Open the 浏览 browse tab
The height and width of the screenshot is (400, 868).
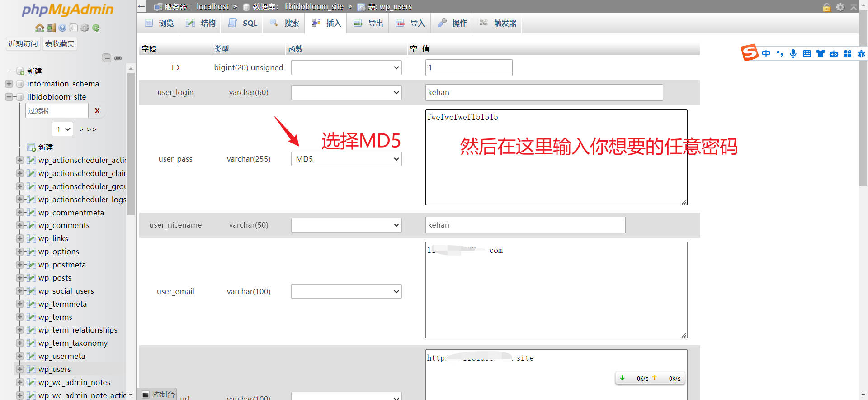click(159, 23)
